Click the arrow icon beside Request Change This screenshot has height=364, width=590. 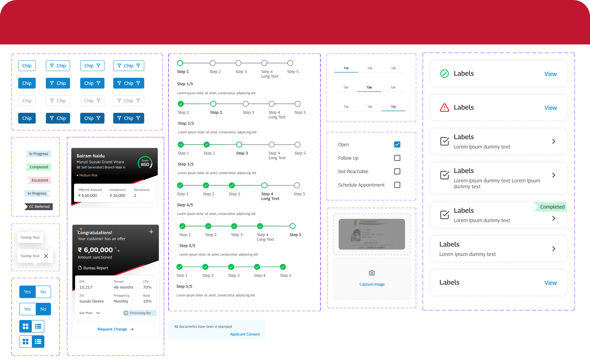pyautogui.click(x=132, y=329)
